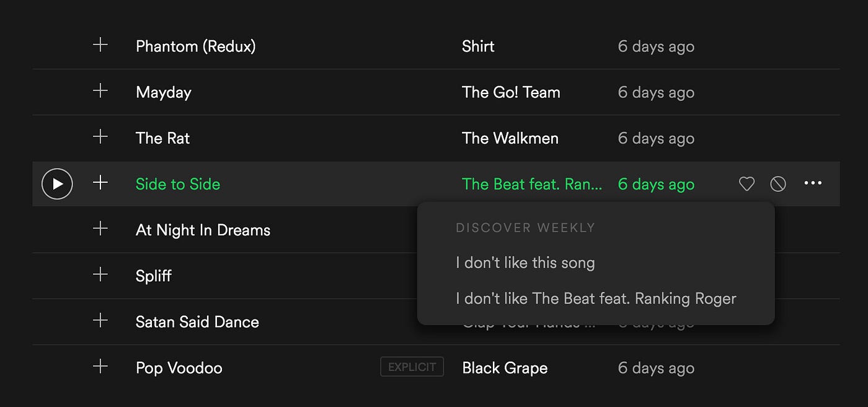
Task: Add Mayday to your library
Action: point(100,90)
